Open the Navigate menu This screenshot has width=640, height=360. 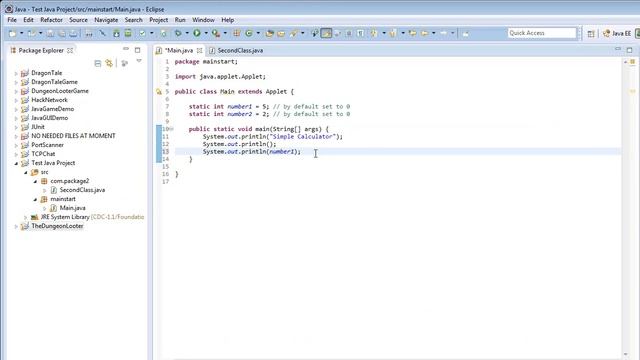point(106,20)
